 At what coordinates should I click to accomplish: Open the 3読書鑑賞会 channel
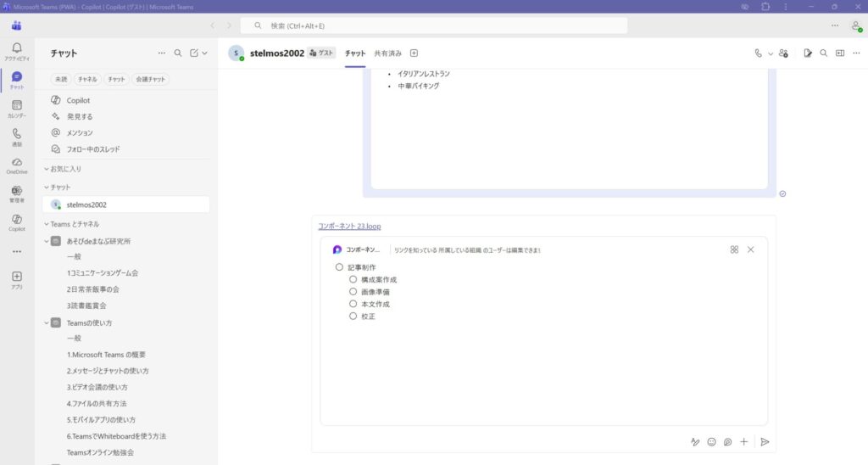(86, 305)
